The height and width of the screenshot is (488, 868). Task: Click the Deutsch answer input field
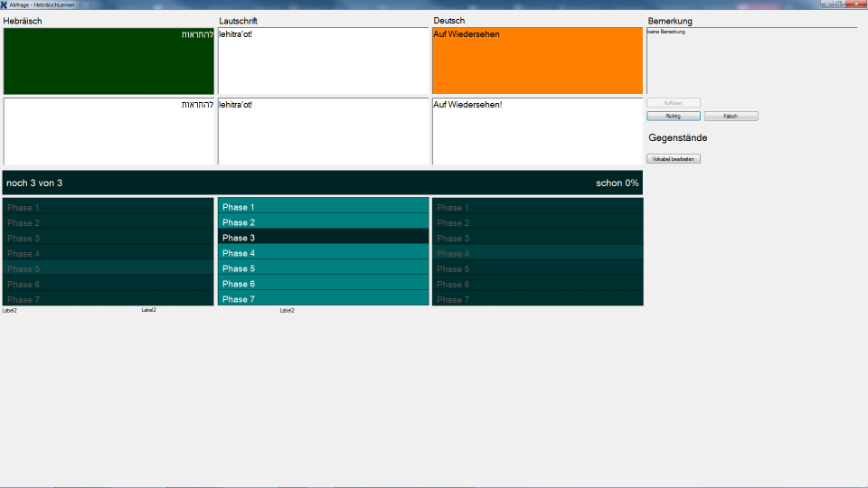[x=537, y=131]
